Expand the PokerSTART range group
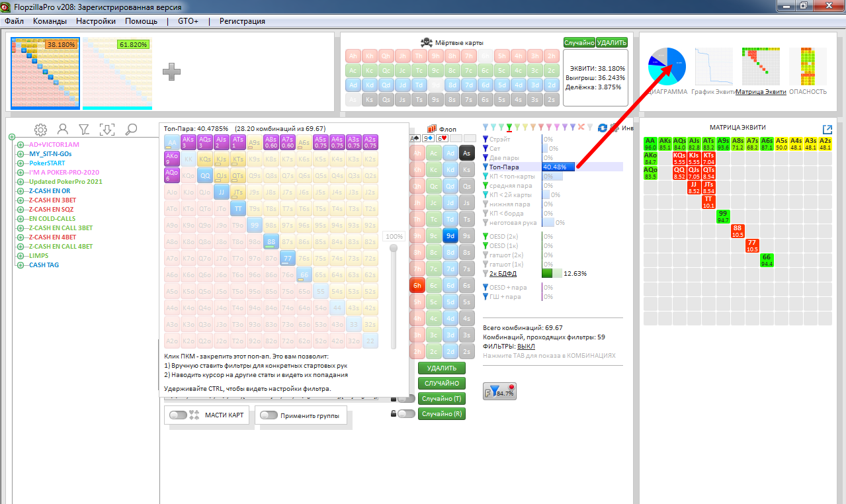The image size is (846, 504). click(21, 163)
